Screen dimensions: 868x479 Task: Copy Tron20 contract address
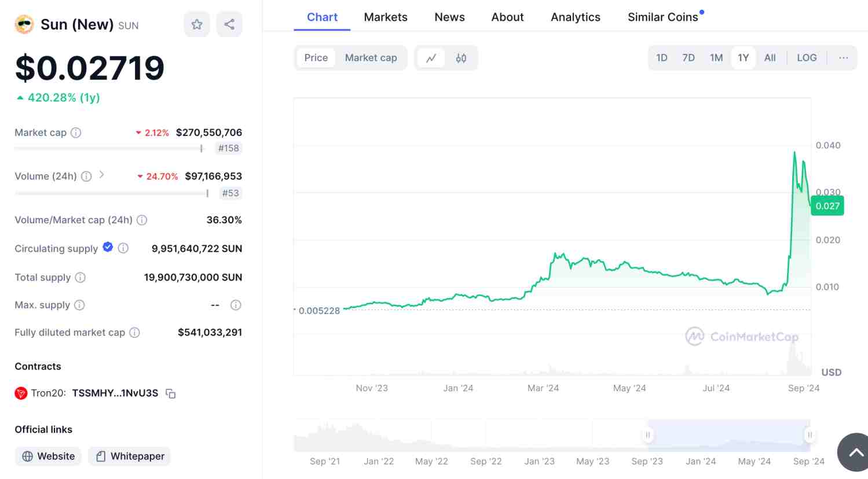click(171, 393)
